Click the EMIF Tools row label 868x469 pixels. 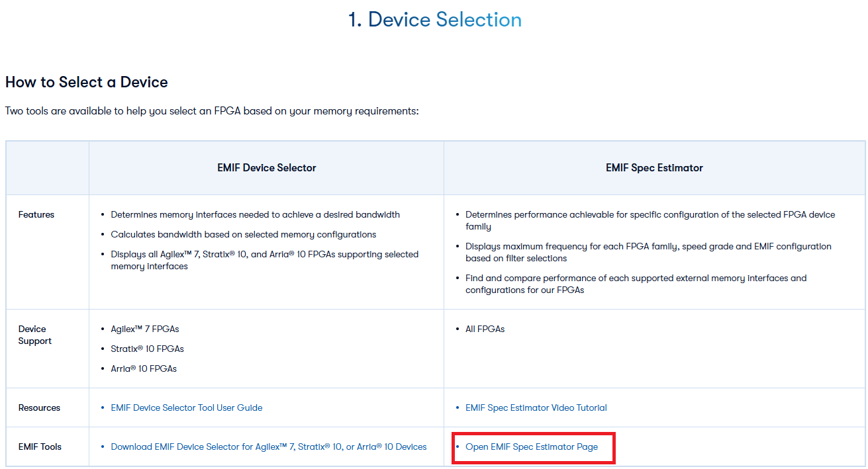click(x=40, y=447)
